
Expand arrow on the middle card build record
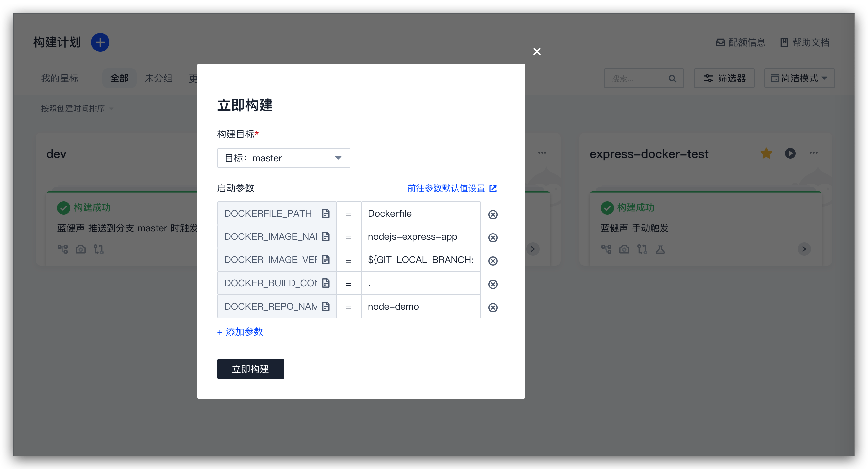pos(533,249)
